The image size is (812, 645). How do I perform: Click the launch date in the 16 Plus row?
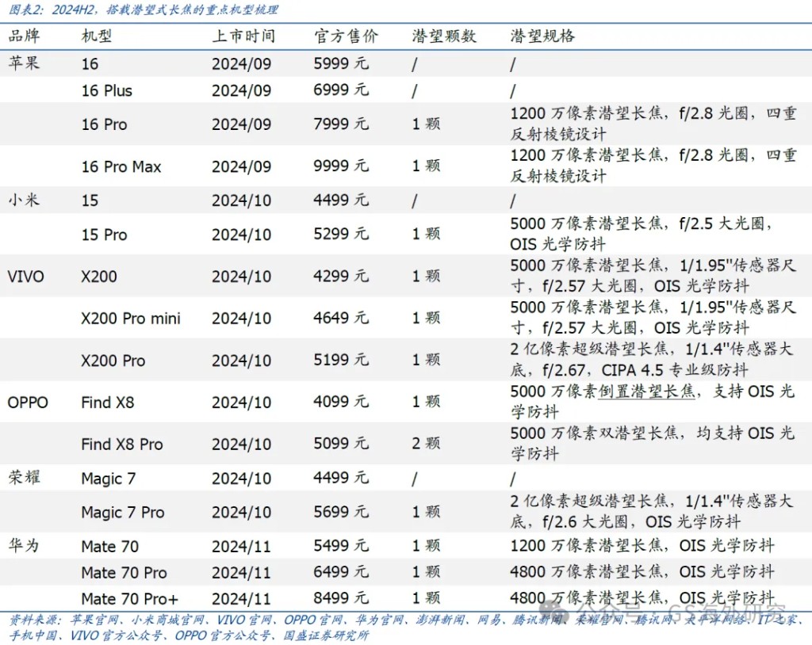pos(241,90)
